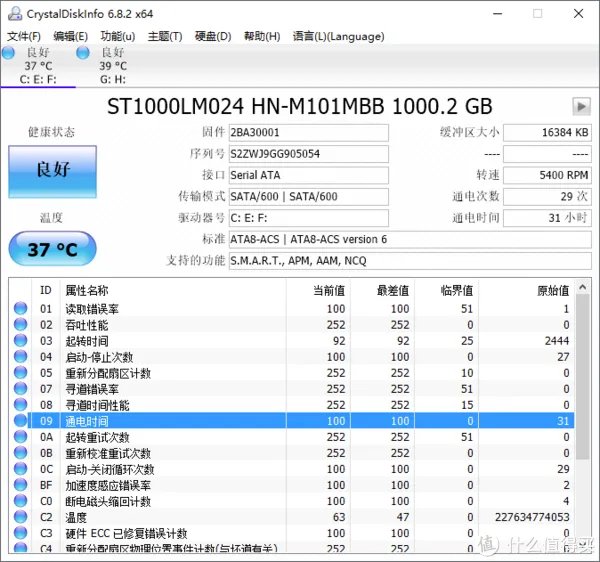Click status orb for attribute 07 寻道错误率
This screenshot has height=562, width=600.
(x=21, y=389)
